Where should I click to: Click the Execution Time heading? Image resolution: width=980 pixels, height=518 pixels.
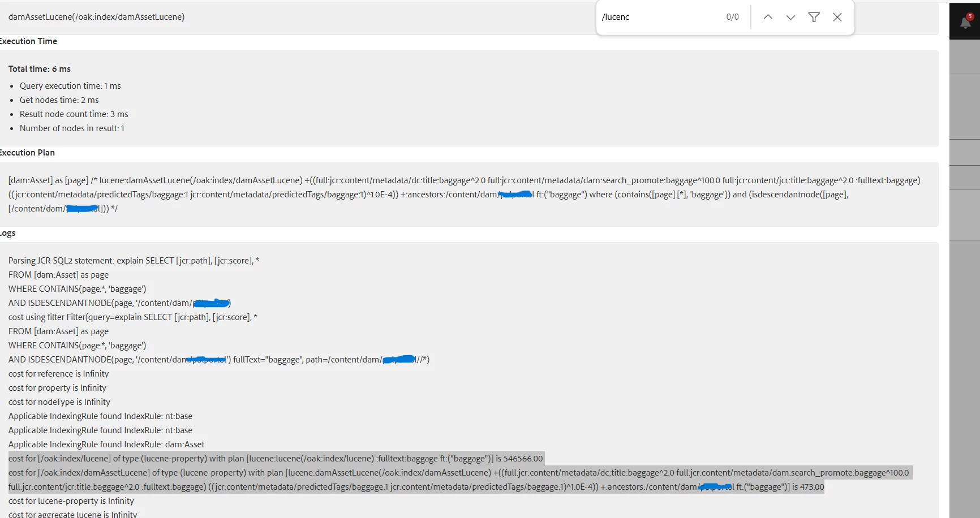(28, 41)
